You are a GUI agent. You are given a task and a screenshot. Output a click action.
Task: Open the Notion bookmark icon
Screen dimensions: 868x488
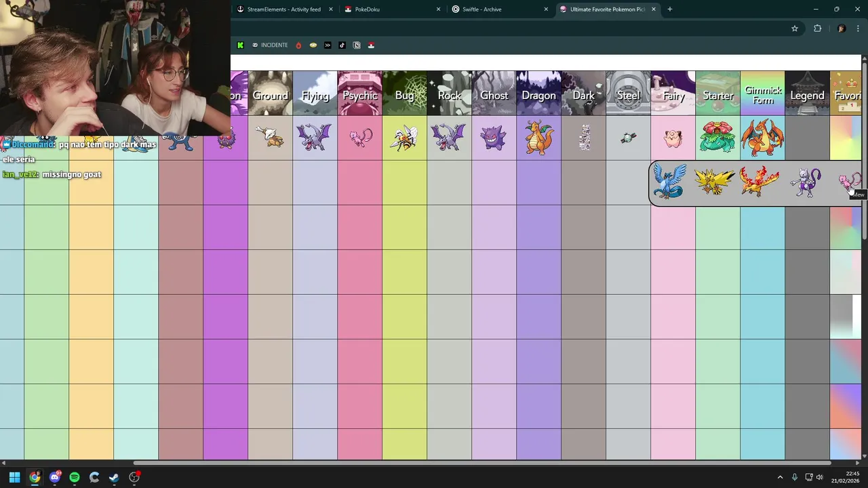click(357, 45)
